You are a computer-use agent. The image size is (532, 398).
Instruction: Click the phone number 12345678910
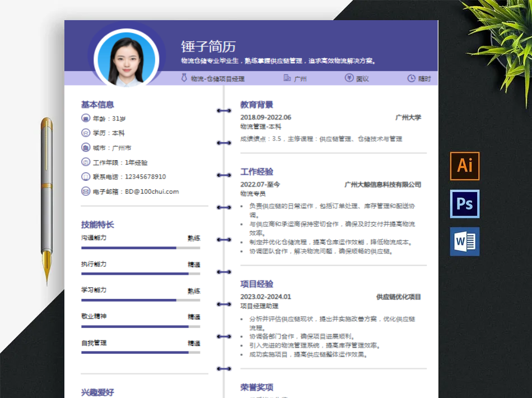[x=145, y=177]
